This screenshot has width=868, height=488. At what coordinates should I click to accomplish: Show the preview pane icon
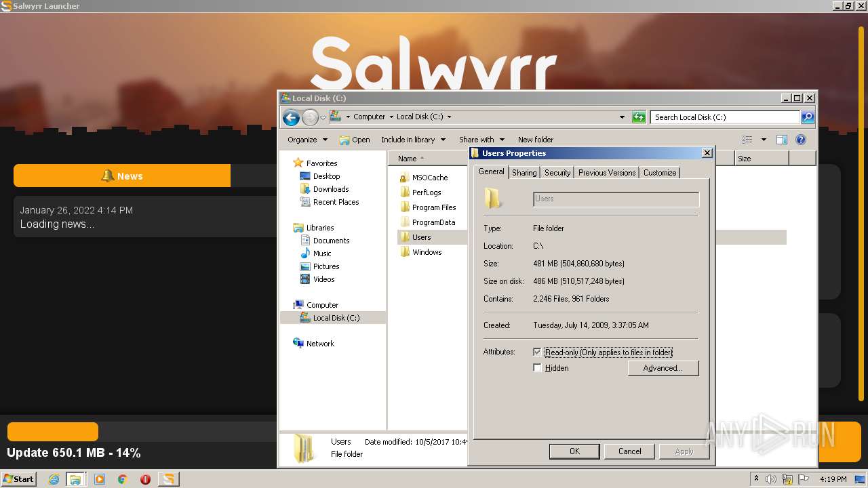click(x=782, y=140)
